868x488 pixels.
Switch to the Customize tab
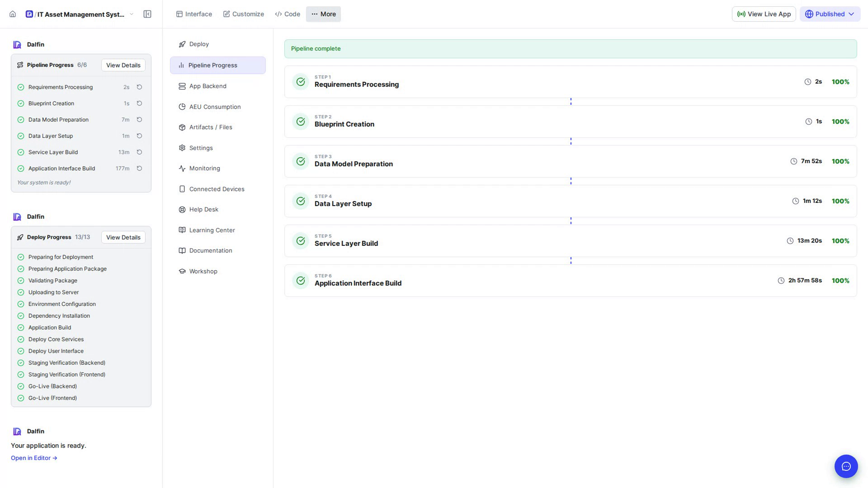click(243, 14)
